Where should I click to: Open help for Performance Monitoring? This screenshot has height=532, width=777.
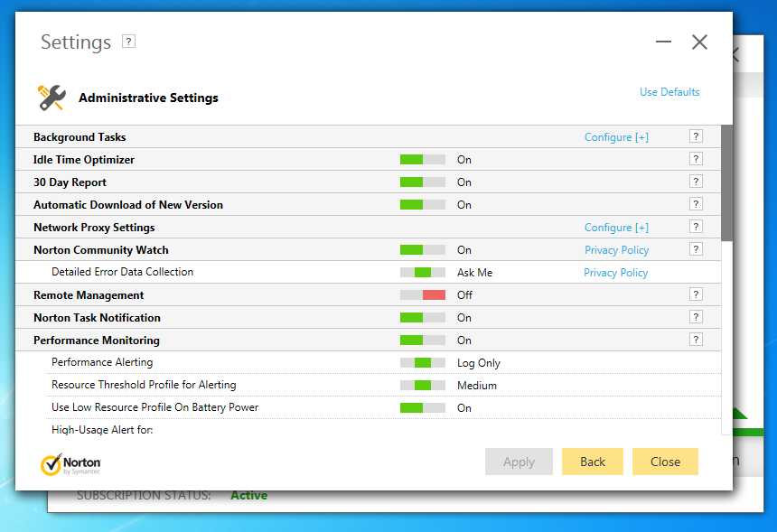696,340
